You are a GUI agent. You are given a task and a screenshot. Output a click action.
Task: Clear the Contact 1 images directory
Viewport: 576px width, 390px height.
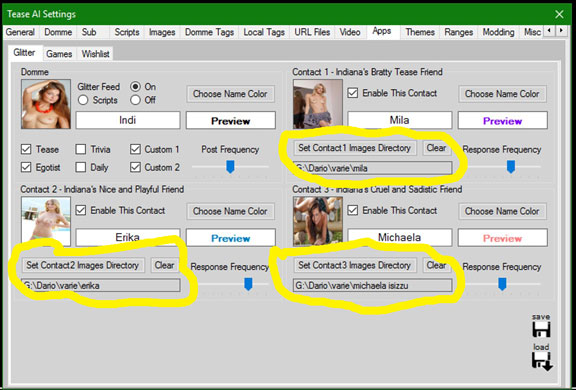436,148
